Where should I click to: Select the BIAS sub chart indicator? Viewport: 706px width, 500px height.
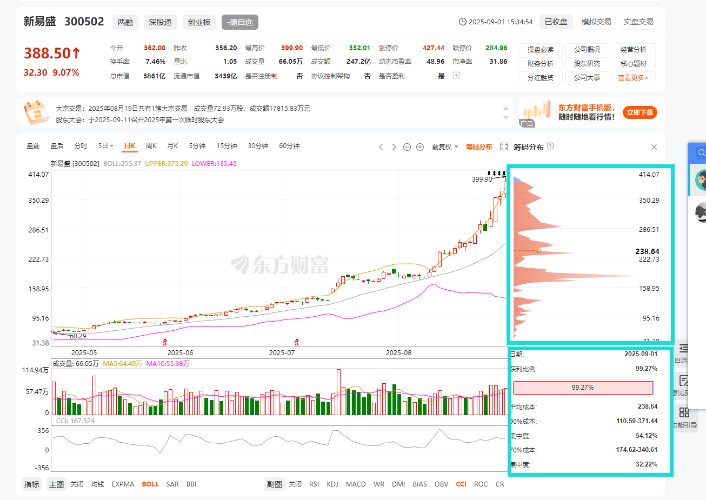click(420, 484)
